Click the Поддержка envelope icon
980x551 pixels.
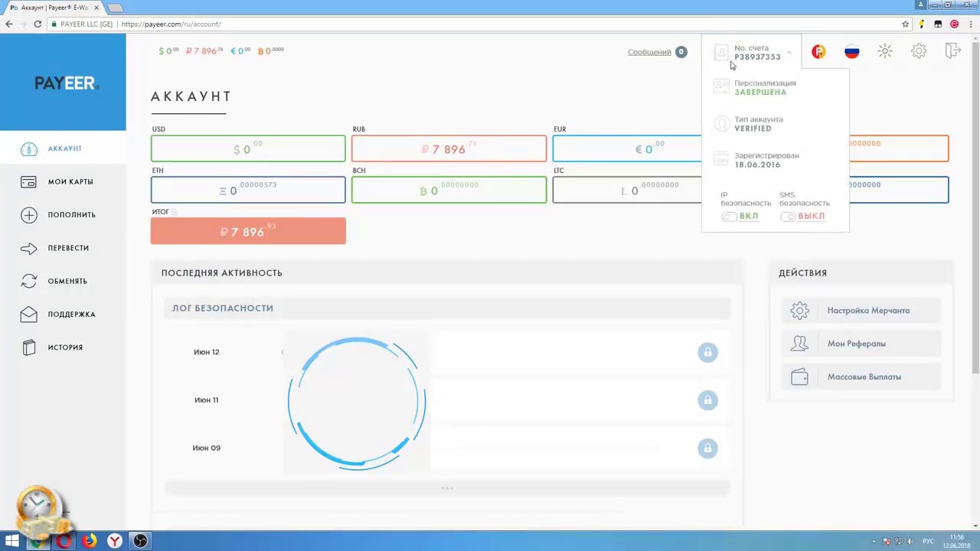point(28,314)
